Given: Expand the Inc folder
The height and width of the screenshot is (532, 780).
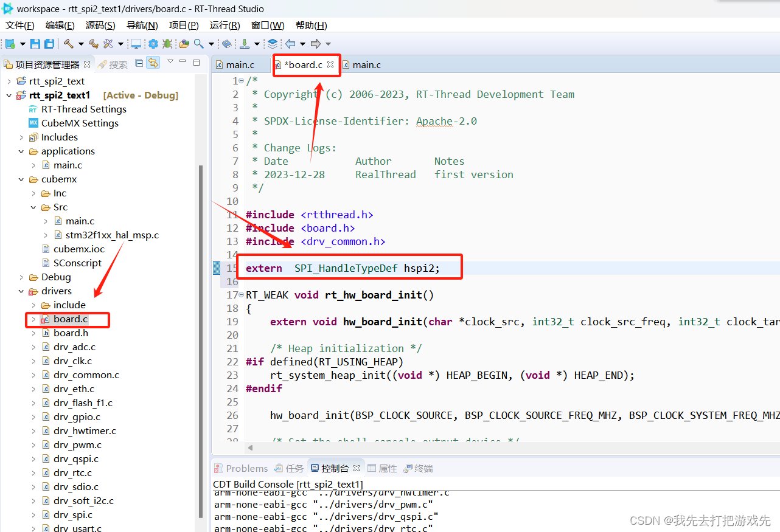Looking at the screenshot, I should click(33, 193).
